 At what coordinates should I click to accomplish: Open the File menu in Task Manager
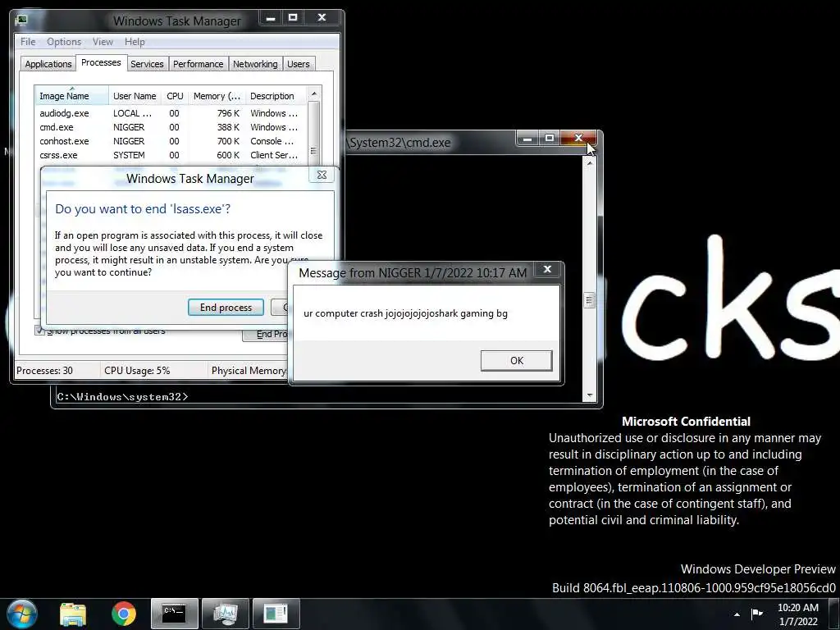(x=28, y=42)
